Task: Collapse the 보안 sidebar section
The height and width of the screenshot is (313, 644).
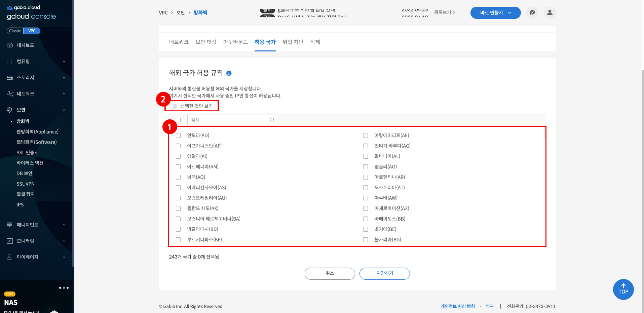Action: 64,110
